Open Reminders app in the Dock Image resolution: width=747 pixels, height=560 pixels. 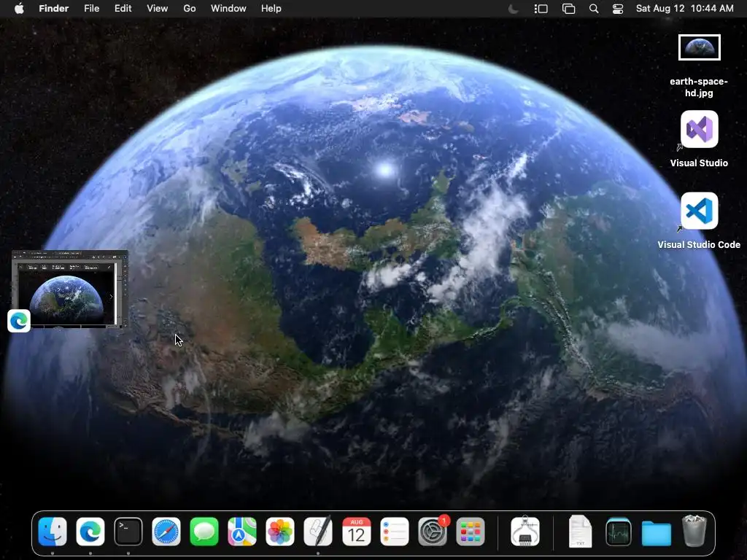395,531
